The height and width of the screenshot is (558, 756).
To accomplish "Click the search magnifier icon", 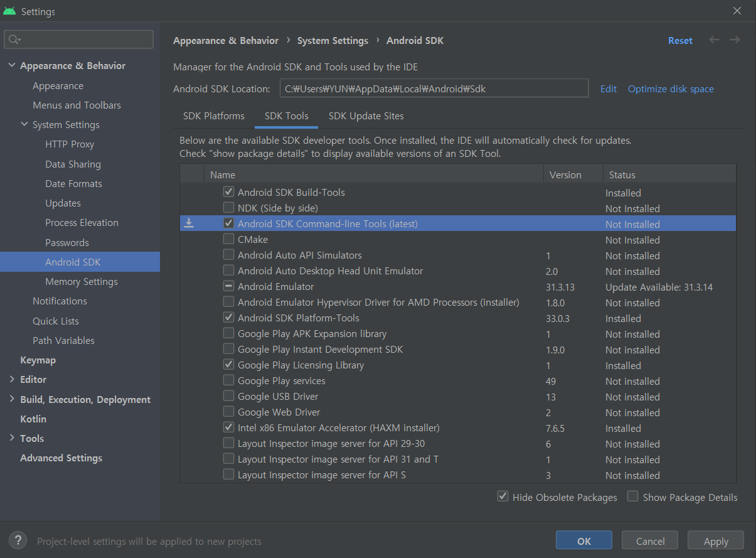I will 14,40.
